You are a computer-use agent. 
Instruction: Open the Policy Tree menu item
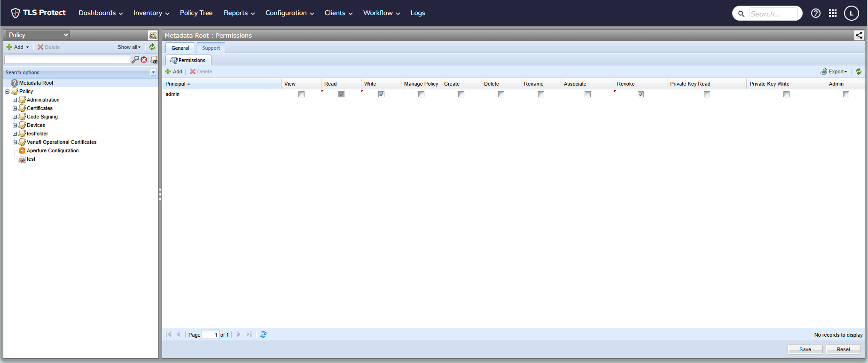[196, 13]
